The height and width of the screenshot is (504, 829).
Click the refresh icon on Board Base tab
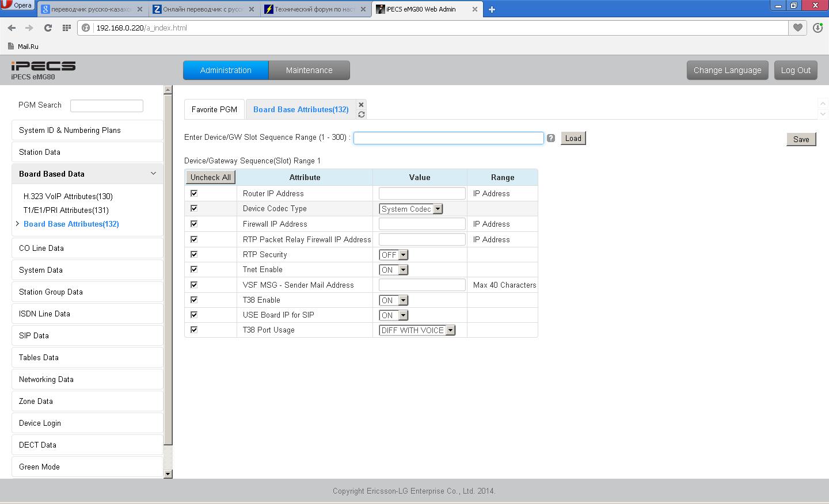click(x=361, y=114)
